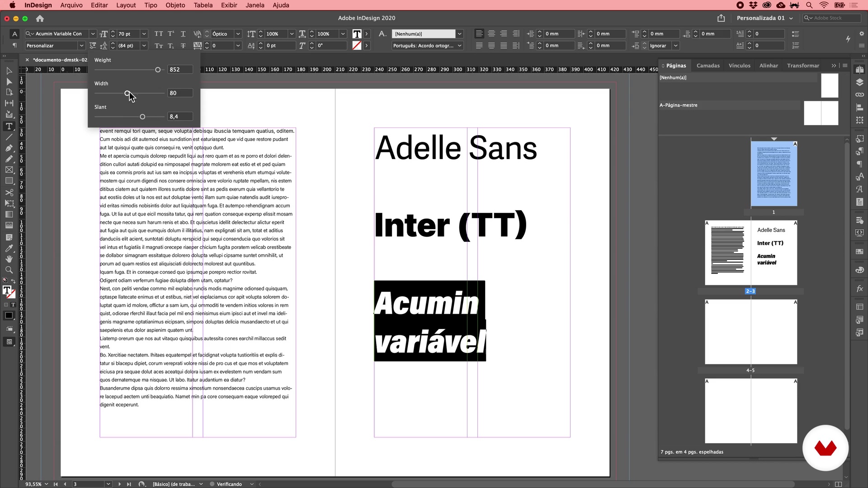Select the Selection tool

9,71
